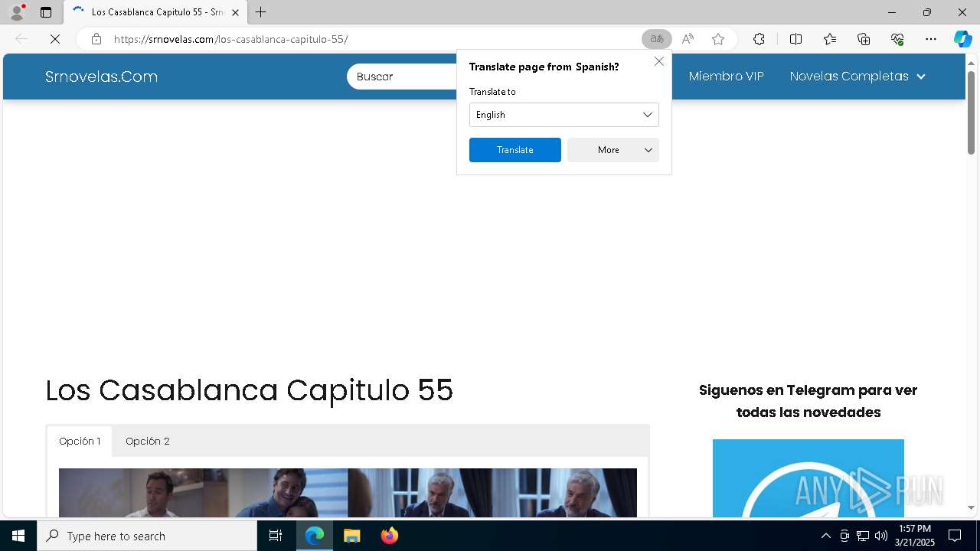Expand the Novelas Completas menu
The height and width of the screenshot is (551, 980).
pyautogui.click(x=857, y=77)
